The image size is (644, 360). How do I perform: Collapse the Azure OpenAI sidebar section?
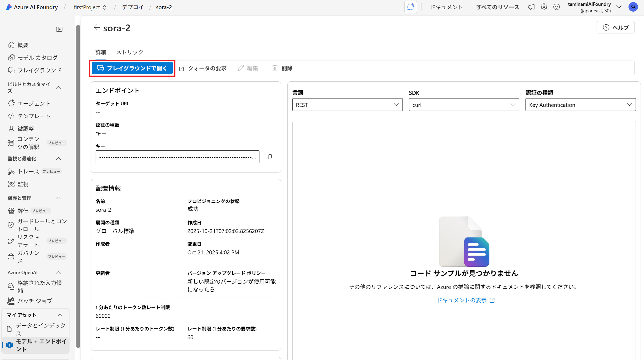click(x=59, y=272)
